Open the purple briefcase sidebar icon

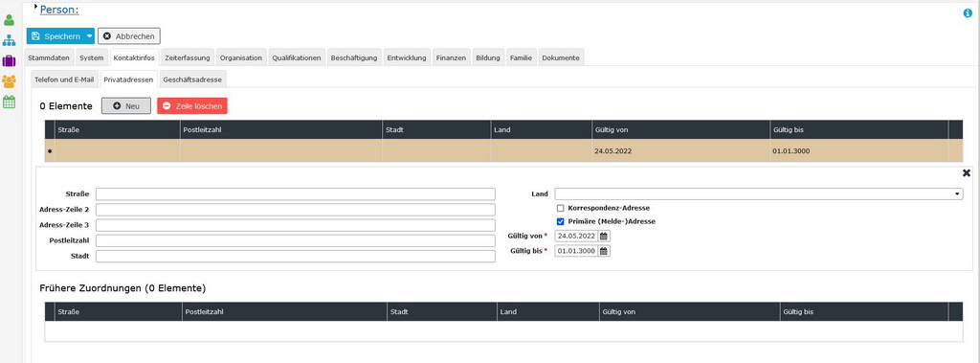click(x=9, y=60)
